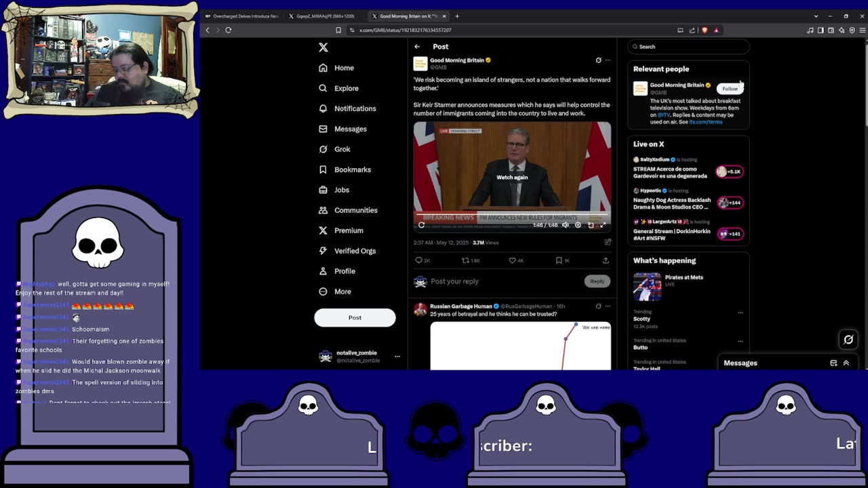Open the itv.com/terms link
The width and height of the screenshot is (868, 488).
click(706, 122)
